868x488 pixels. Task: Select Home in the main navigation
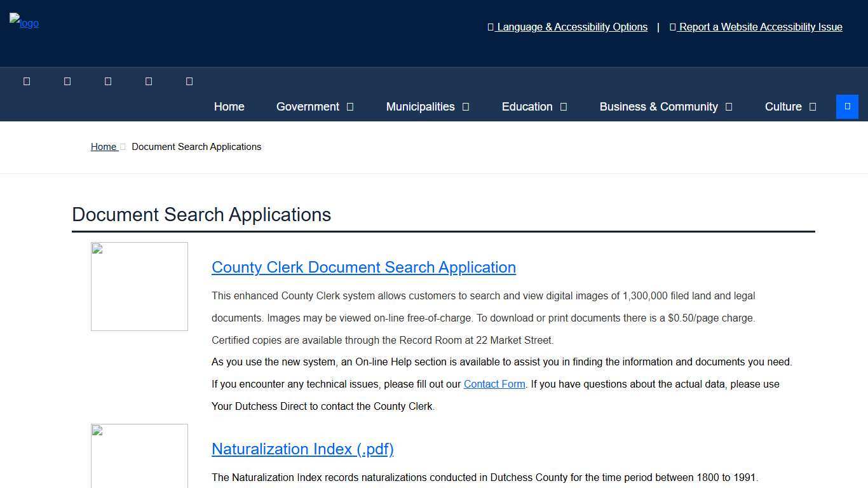[229, 107]
